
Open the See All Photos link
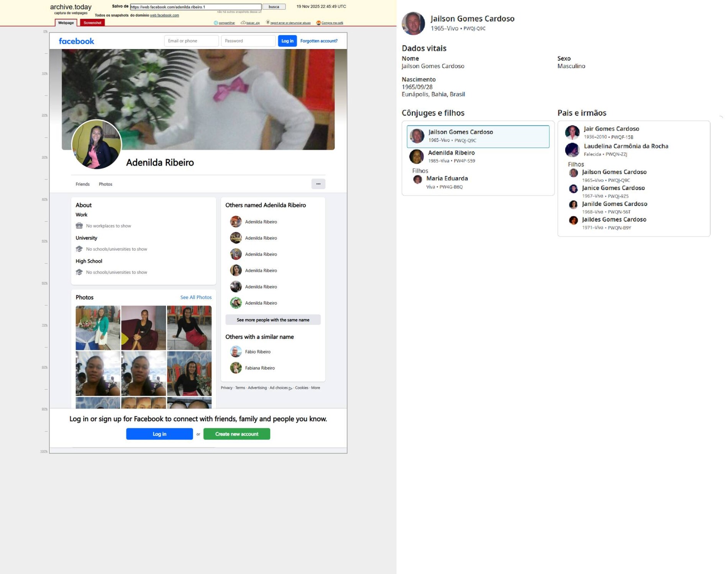196,298
